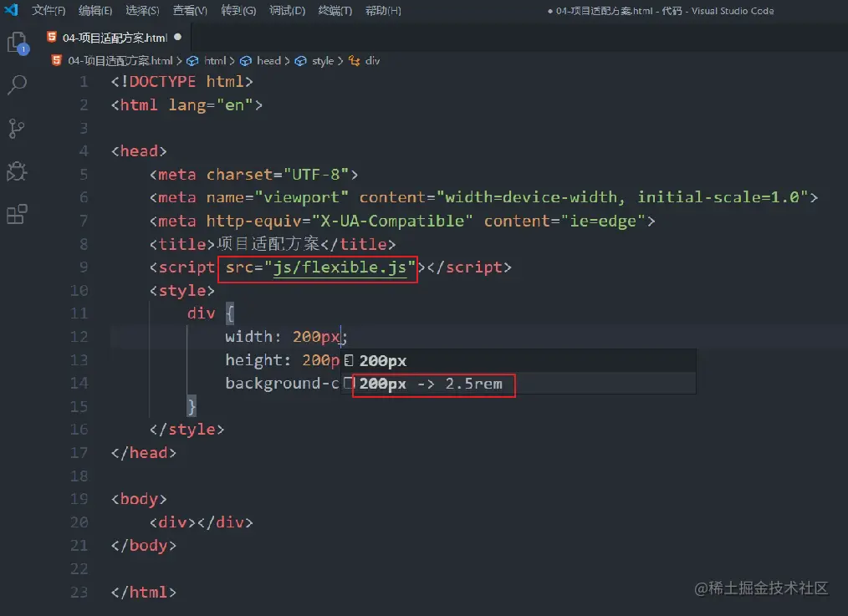Click the closing </html> tag
Viewport: 848px width, 616px height.
(143, 593)
